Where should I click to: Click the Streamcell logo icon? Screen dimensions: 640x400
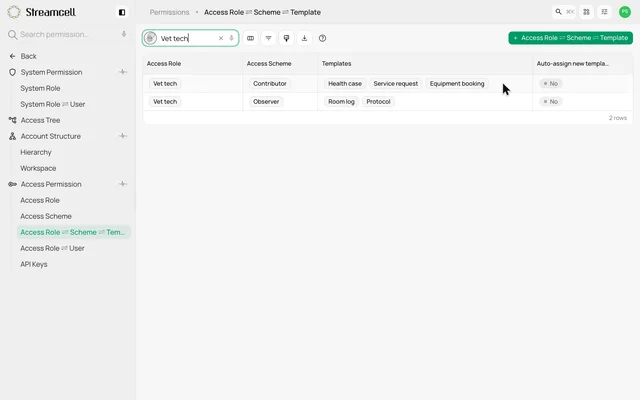(x=13, y=12)
